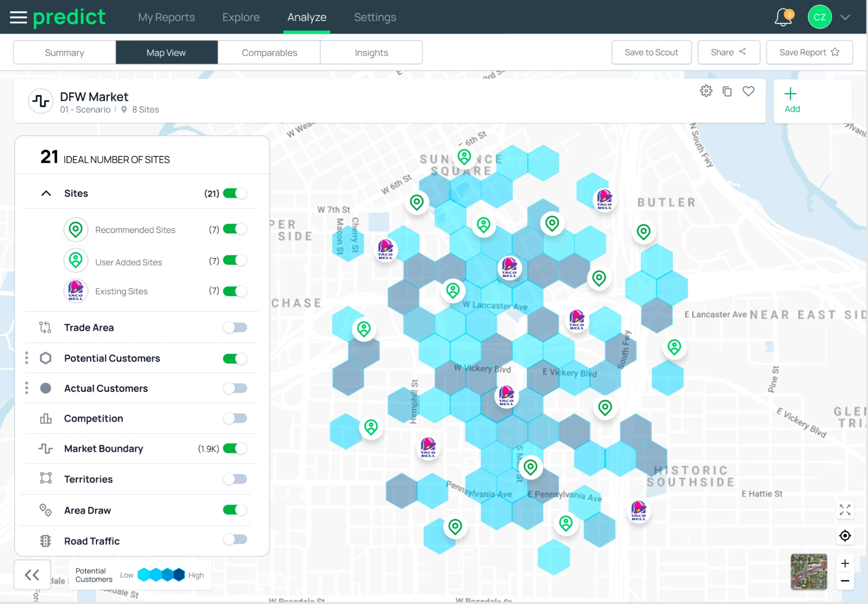
Task: Disable Existing Sites toggle
Action: click(235, 291)
